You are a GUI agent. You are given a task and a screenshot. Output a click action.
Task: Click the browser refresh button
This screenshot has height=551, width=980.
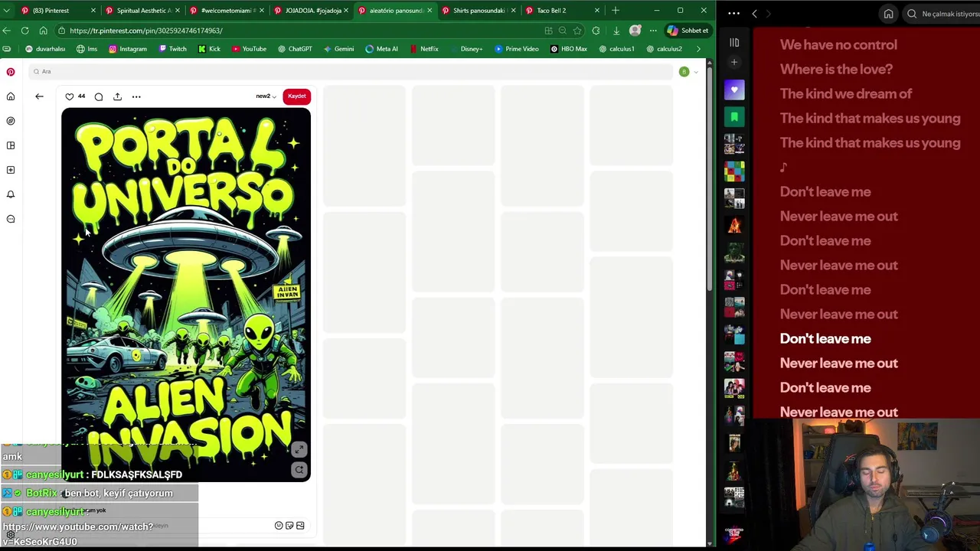point(24,31)
